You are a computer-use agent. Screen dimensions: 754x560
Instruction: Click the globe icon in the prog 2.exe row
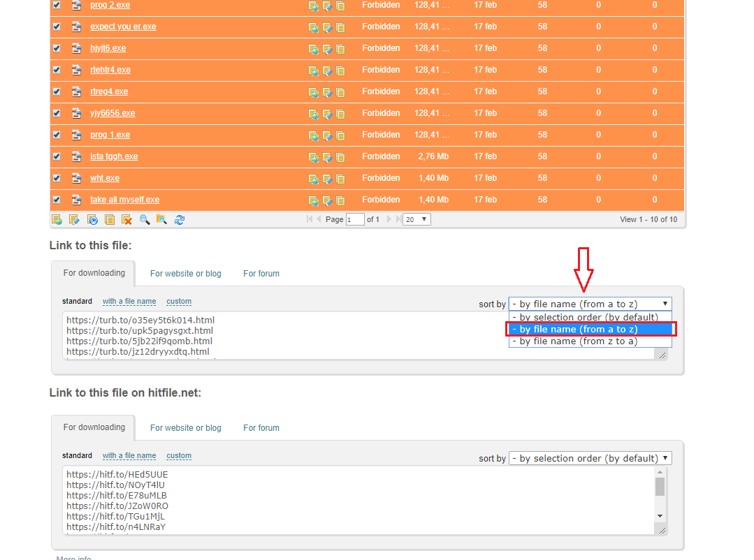(x=314, y=6)
